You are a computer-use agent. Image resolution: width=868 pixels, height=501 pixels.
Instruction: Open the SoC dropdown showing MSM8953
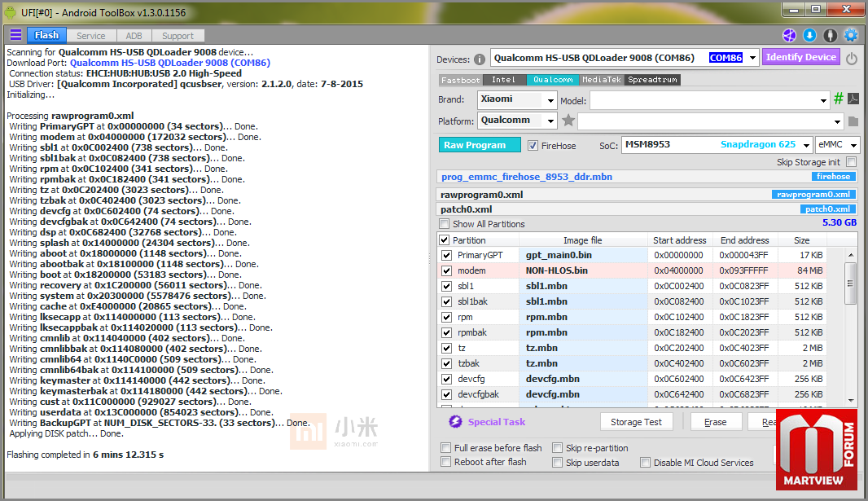(806, 145)
